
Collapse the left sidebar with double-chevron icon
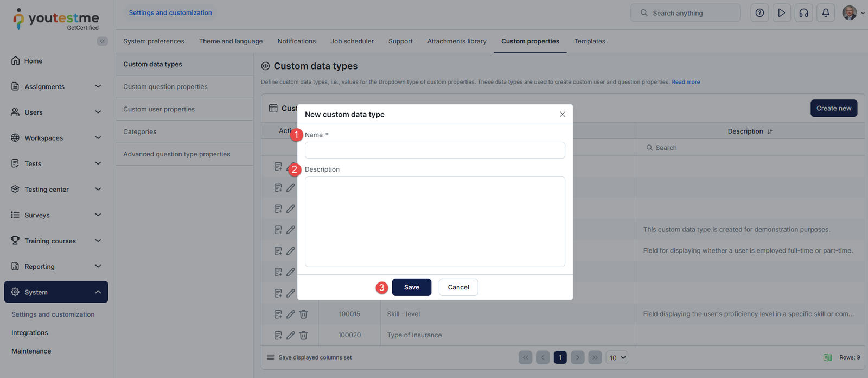click(102, 41)
